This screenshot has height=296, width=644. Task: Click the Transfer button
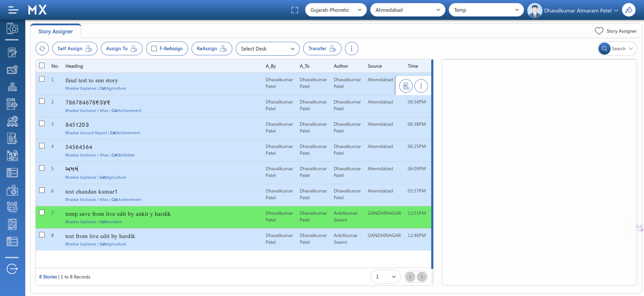322,49
